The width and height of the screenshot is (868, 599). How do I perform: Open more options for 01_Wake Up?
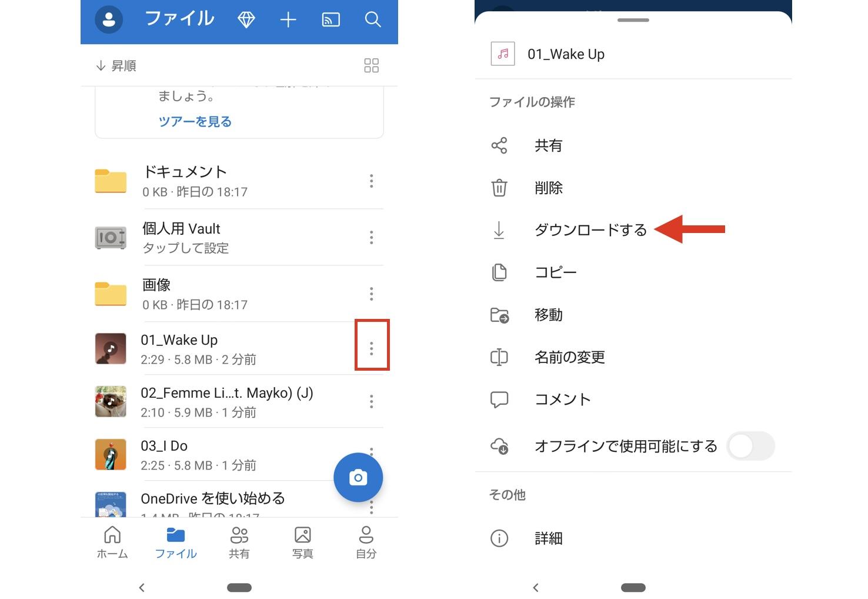tap(372, 348)
